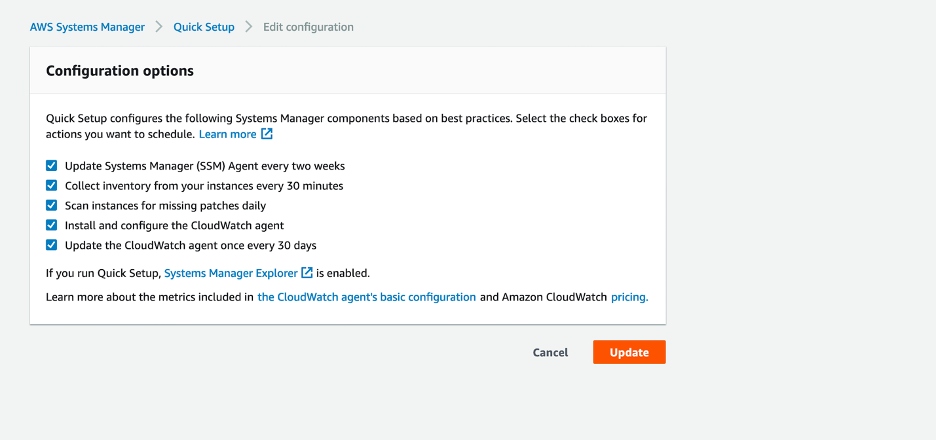This screenshot has height=440, width=936.
Task: Uncheck Update Systems Manager (SSM) Agent checkbox
Action: coord(52,166)
